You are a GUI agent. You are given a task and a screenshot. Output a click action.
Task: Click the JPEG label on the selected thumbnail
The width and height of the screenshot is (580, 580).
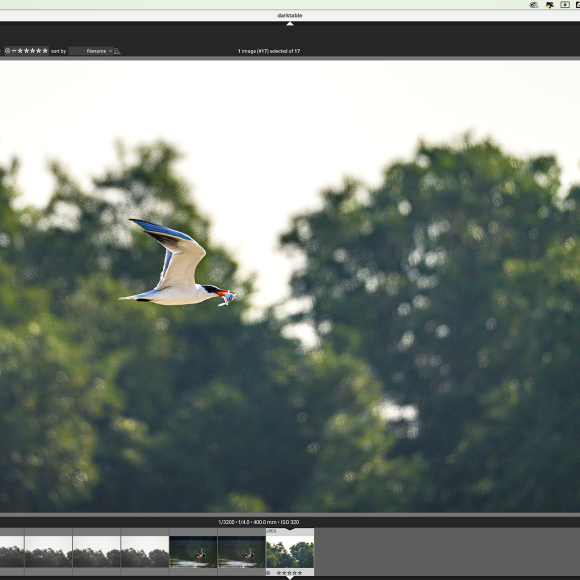271,531
